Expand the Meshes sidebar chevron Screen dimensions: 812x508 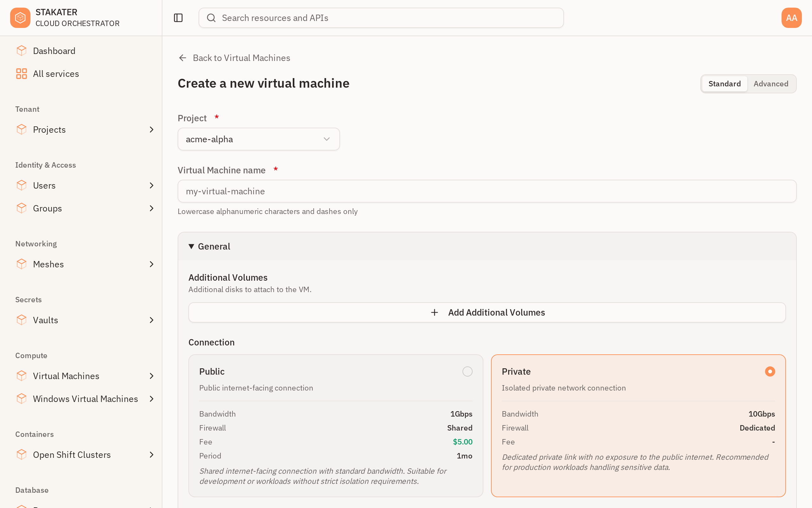(151, 264)
